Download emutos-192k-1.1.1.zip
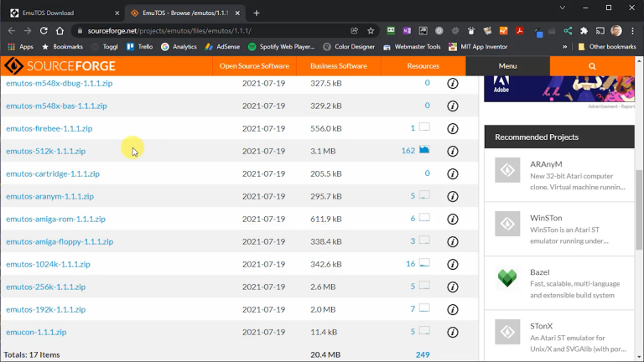644x362 pixels. tap(45, 309)
